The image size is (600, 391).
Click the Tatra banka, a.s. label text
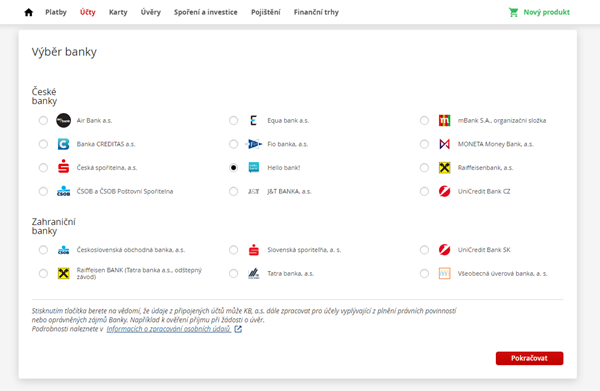click(x=290, y=274)
